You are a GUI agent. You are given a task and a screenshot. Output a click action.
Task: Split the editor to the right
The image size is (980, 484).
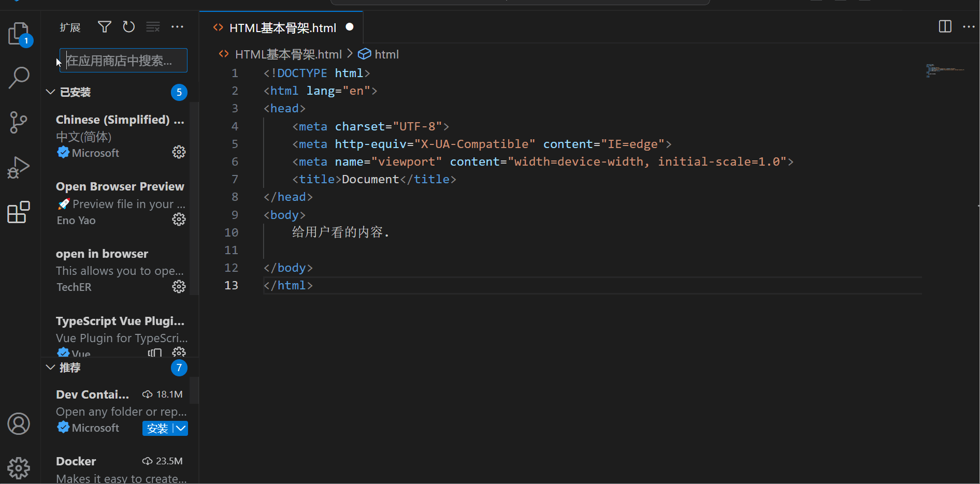pos(945,26)
